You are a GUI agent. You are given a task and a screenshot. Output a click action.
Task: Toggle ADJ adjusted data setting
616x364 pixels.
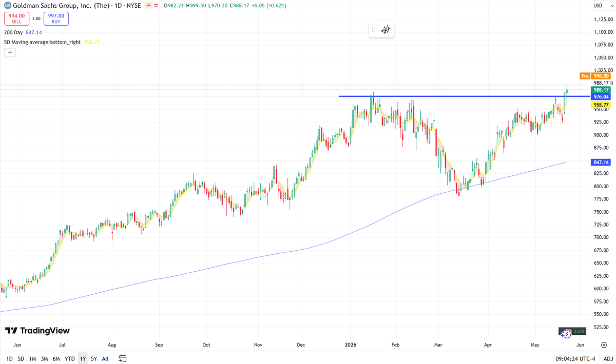tap(608, 358)
